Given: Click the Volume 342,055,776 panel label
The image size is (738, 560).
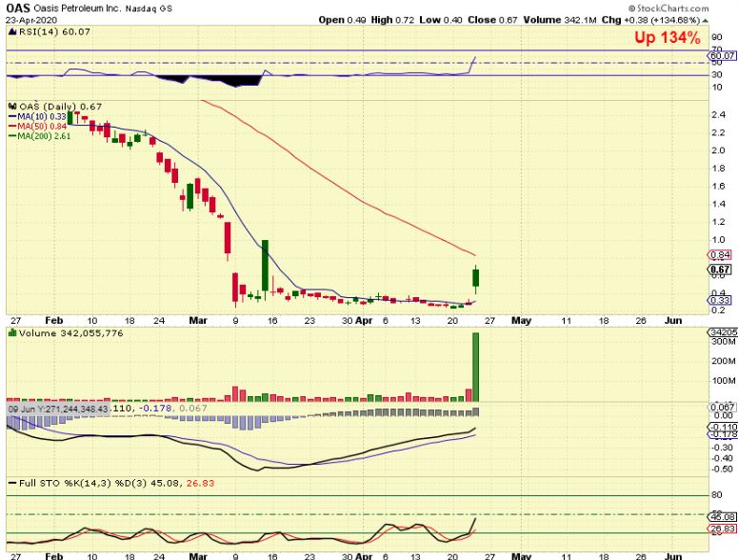Looking at the screenshot, I should [71, 333].
